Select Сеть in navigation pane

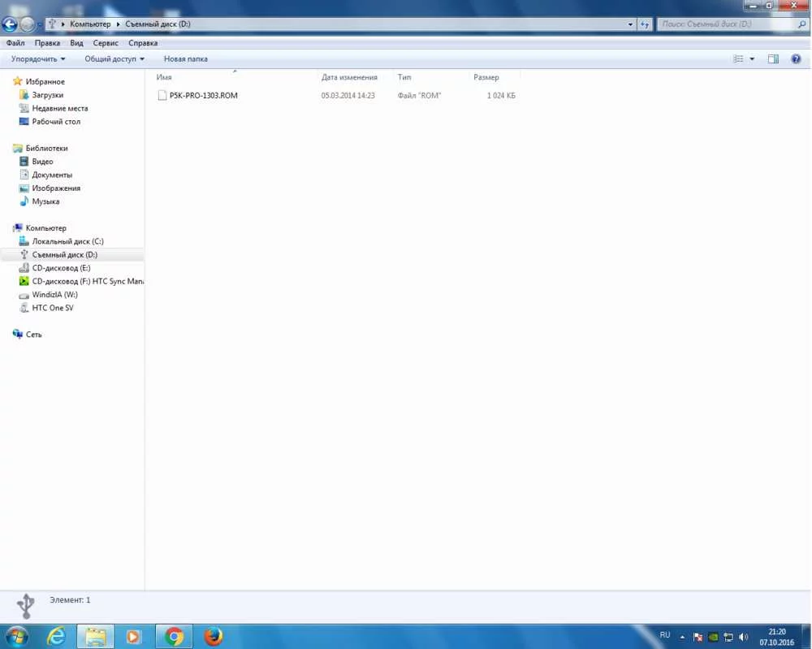coord(33,335)
